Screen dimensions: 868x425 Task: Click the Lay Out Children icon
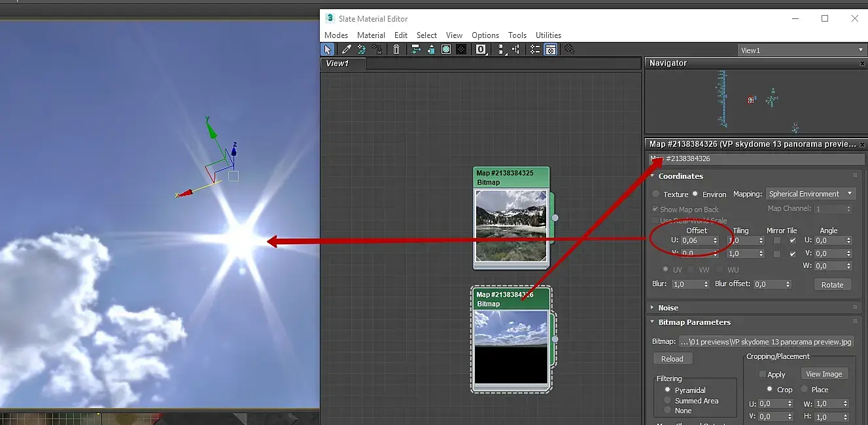(x=515, y=49)
